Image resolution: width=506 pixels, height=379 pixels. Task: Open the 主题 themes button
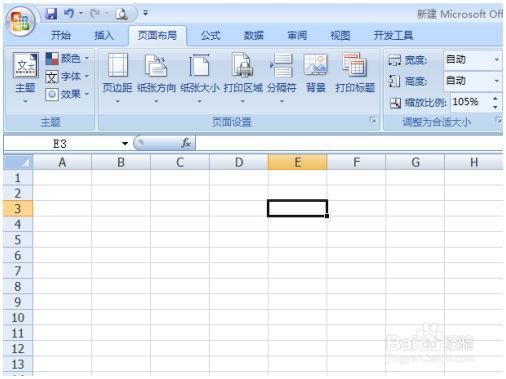tap(25, 78)
